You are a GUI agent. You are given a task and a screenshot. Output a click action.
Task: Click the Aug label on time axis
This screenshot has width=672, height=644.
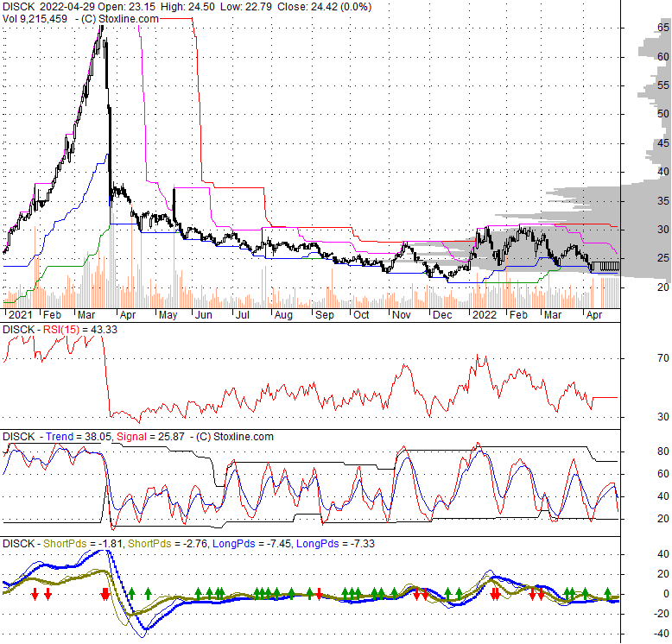(x=283, y=315)
